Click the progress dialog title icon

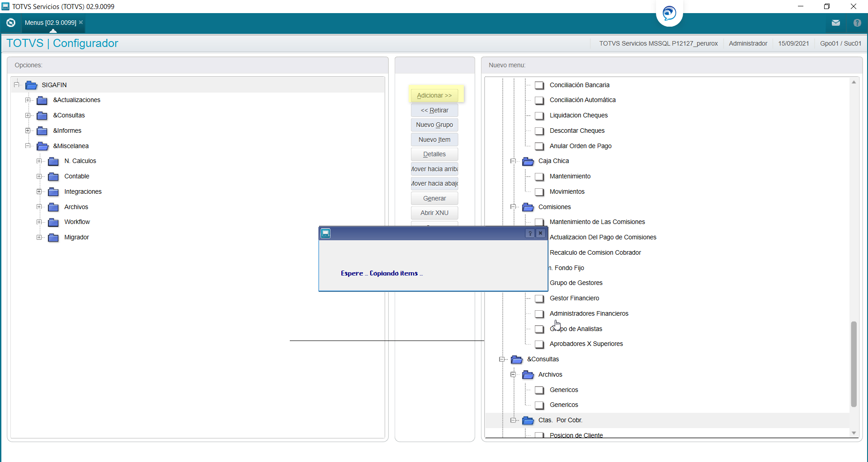point(325,233)
